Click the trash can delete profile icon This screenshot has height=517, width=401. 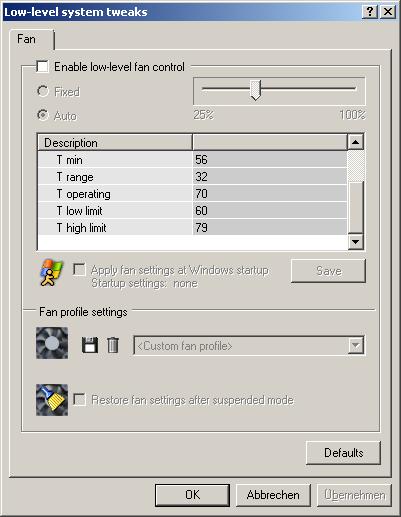pyautogui.click(x=113, y=345)
